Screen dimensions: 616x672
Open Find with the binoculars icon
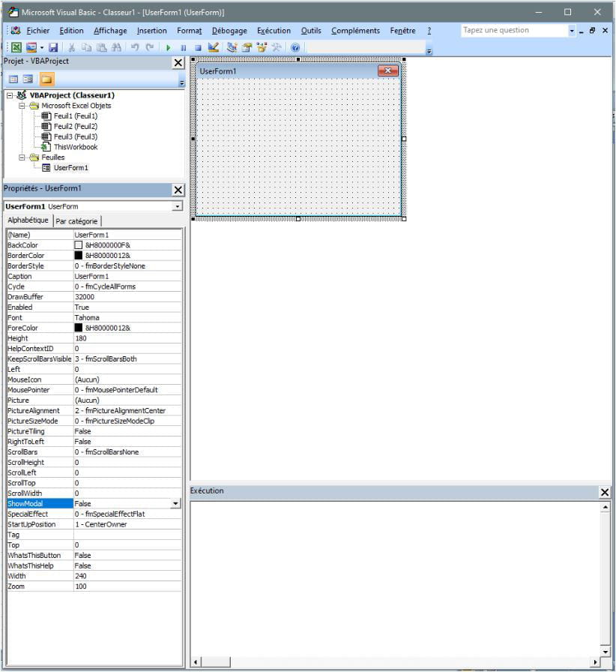[x=116, y=47]
